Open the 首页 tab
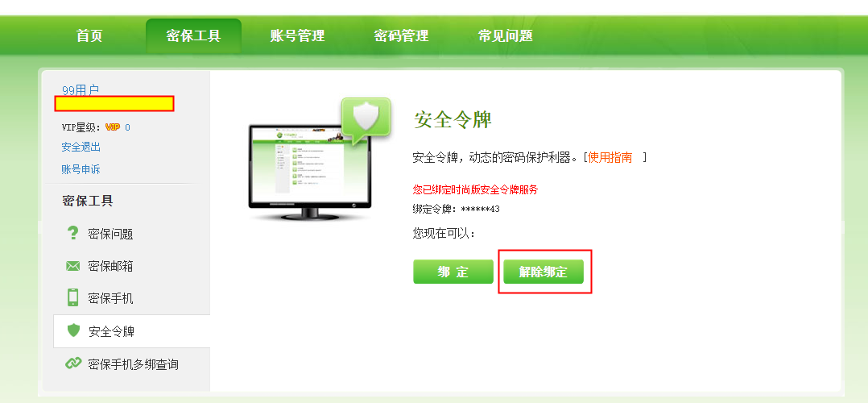The image size is (868, 403). click(x=89, y=36)
